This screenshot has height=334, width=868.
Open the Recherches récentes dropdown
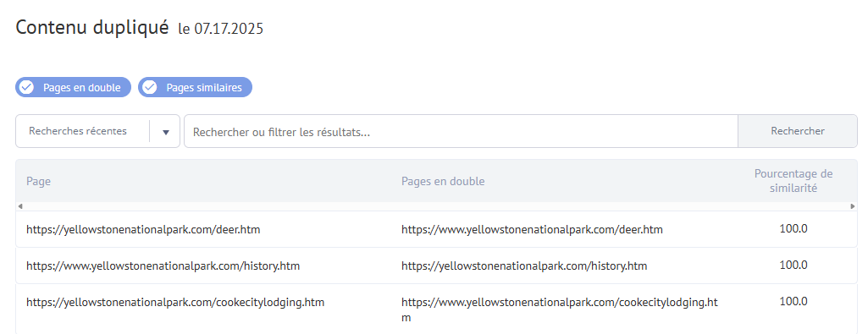97,131
